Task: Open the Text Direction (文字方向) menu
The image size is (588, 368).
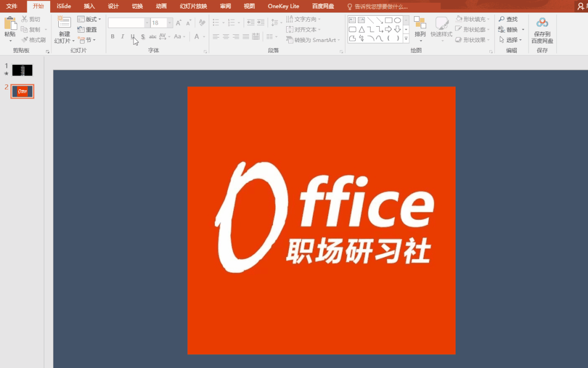Action: coord(304,19)
